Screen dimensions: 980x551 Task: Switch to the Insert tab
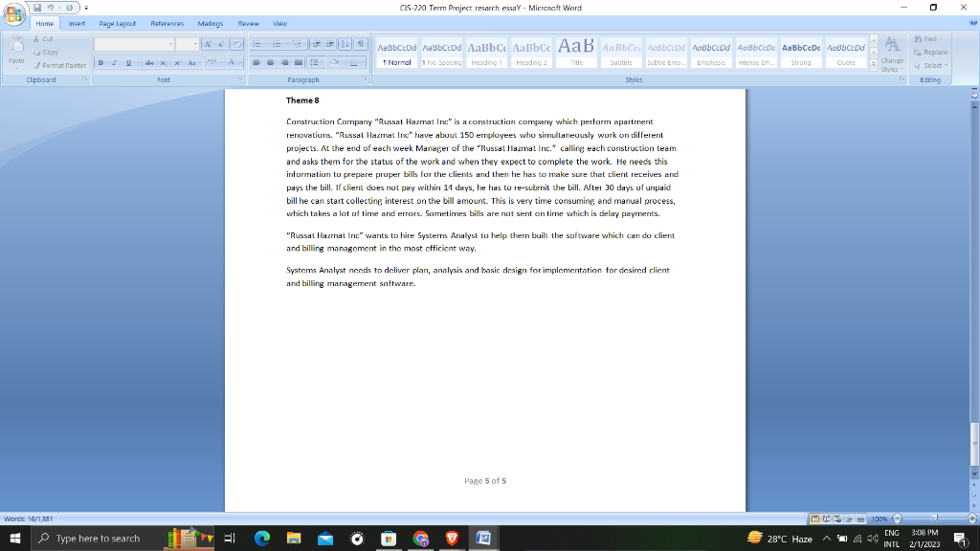coord(77,23)
